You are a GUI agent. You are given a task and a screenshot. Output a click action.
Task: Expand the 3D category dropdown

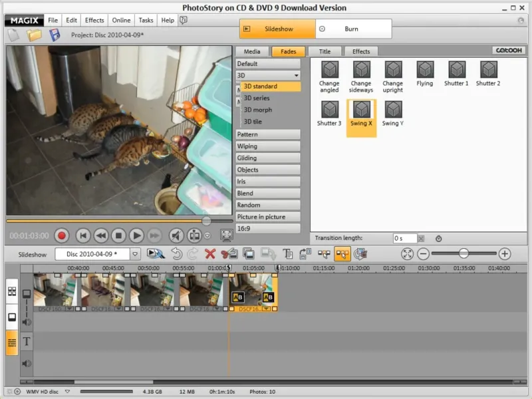[x=296, y=75]
